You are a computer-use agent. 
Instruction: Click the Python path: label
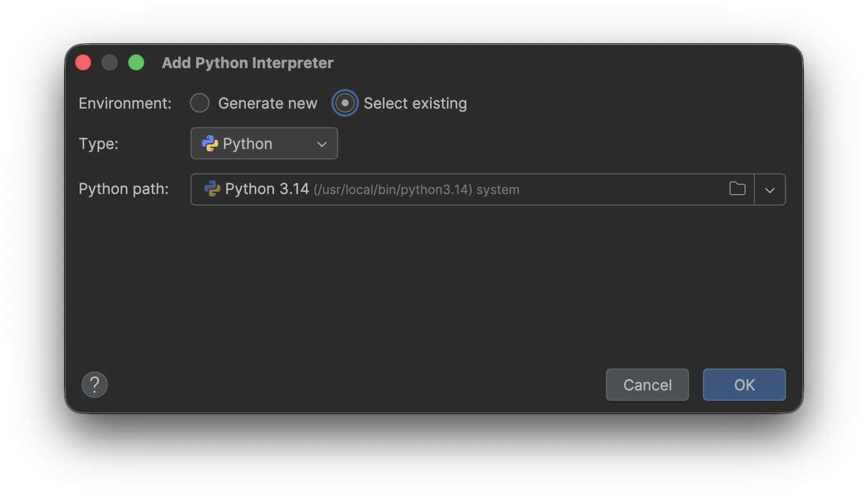(x=124, y=189)
